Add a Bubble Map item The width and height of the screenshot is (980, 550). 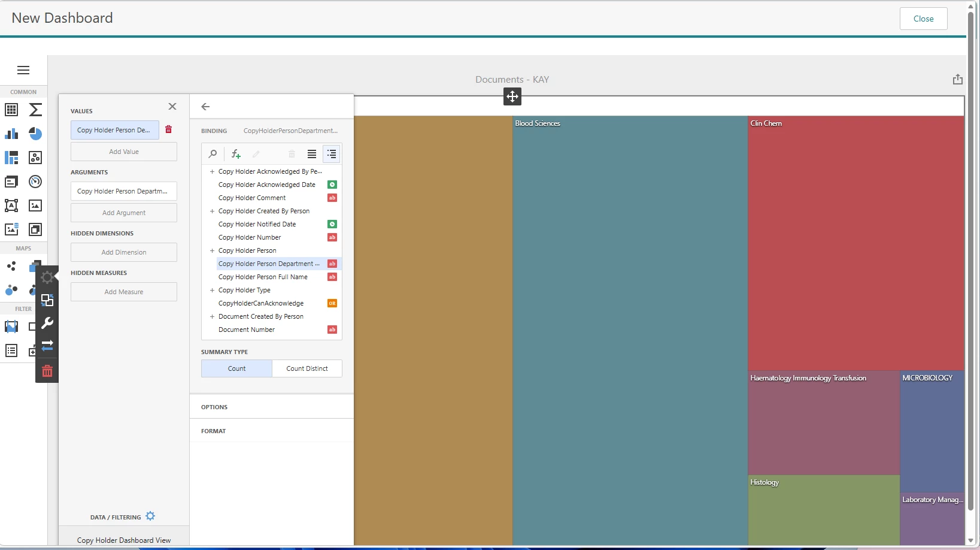coord(11,290)
